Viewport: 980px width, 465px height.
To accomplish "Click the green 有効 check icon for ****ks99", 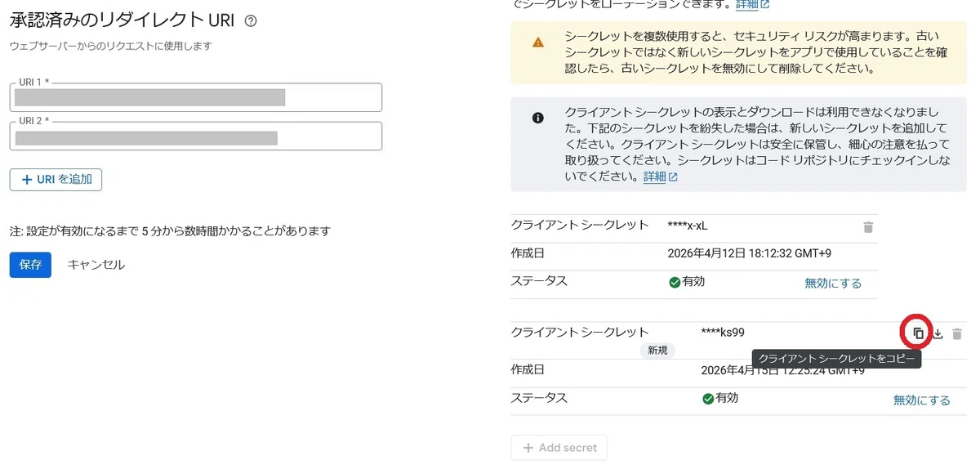I will [708, 399].
